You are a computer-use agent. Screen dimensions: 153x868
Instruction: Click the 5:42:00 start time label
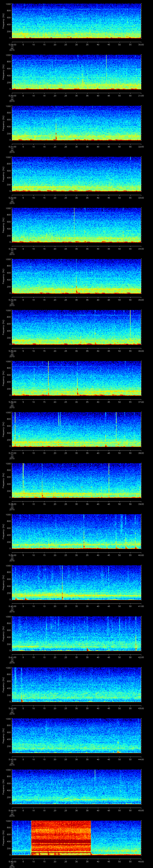(x=12, y=708)
